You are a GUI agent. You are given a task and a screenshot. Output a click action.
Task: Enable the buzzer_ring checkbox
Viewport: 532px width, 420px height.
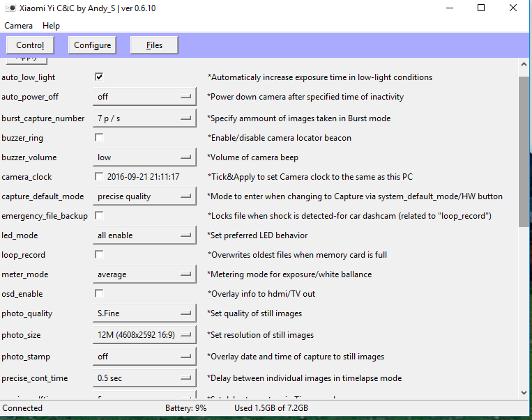pyautogui.click(x=99, y=138)
